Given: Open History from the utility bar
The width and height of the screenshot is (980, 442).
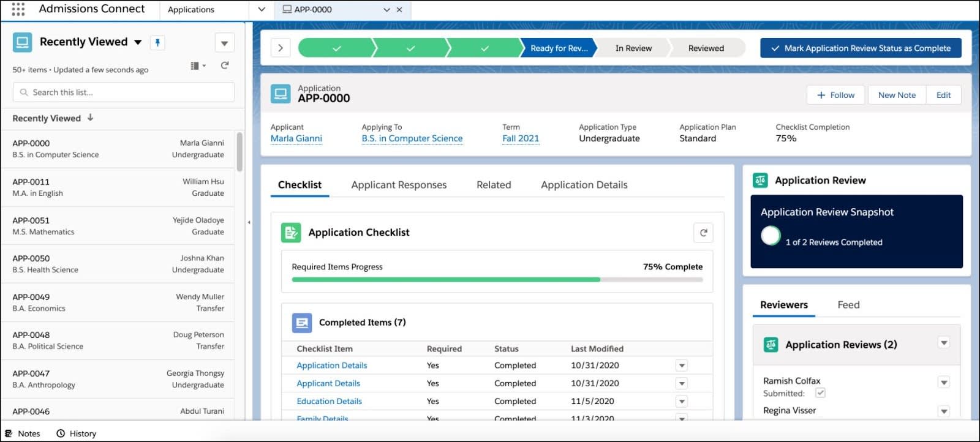Looking at the screenshot, I should [x=77, y=433].
